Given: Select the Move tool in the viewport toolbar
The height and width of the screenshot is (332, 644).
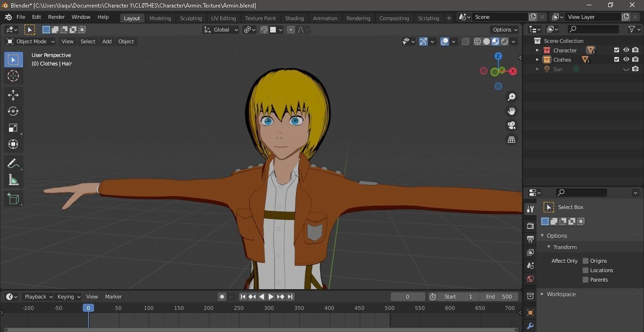Looking at the screenshot, I should tap(13, 95).
